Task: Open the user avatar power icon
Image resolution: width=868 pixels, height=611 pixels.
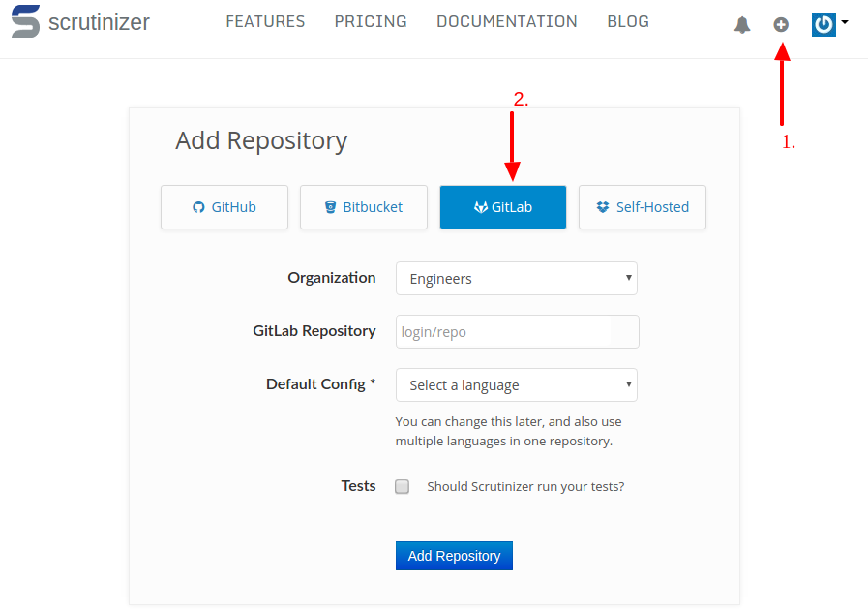Action: 823,25
